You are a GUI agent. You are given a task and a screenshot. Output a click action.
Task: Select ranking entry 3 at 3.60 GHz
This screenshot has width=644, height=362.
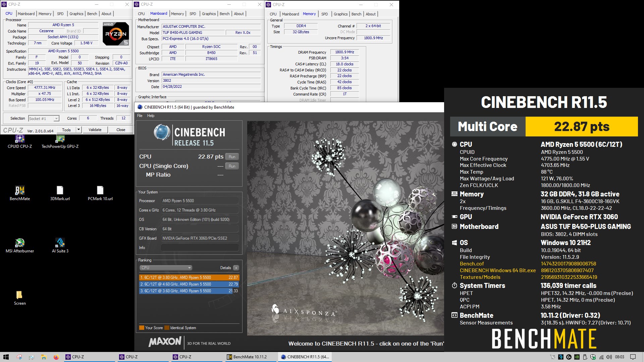(189, 291)
